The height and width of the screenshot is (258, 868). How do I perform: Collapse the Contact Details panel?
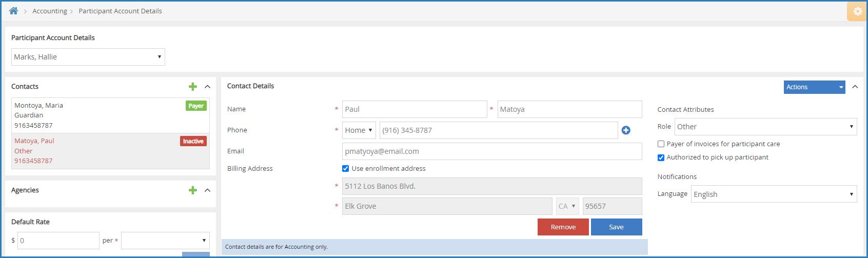[x=855, y=87]
